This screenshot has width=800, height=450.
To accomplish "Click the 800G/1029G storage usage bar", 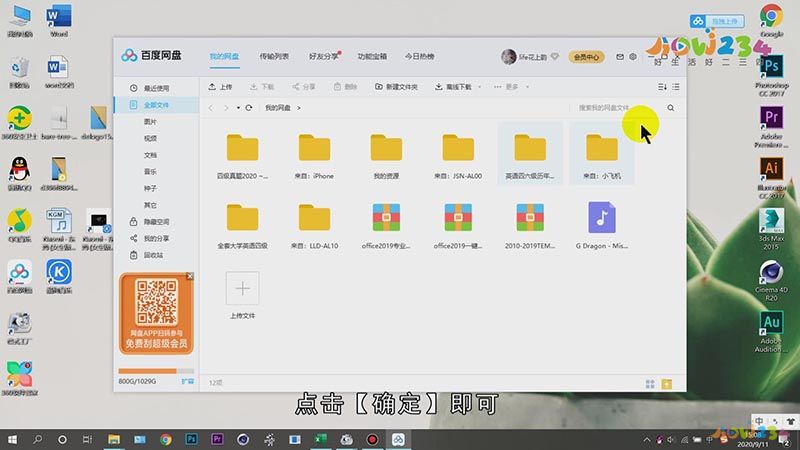I will [156, 371].
